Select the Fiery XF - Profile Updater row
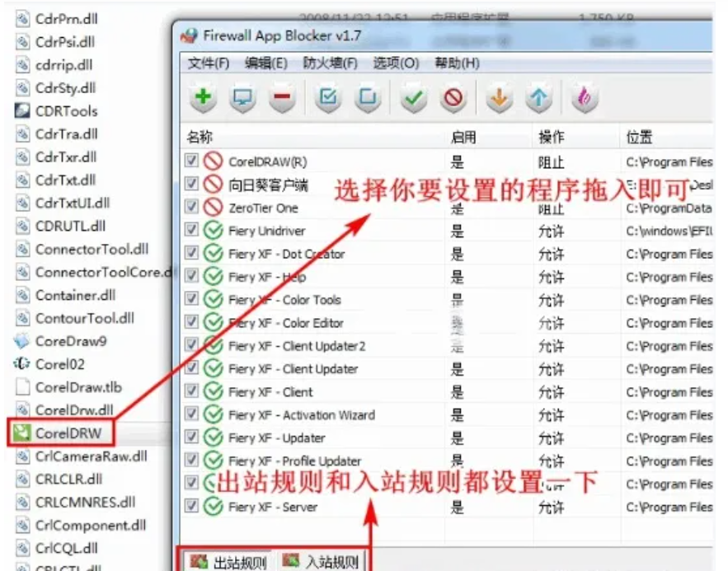The height and width of the screenshot is (571, 728). pyautogui.click(x=447, y=461)
